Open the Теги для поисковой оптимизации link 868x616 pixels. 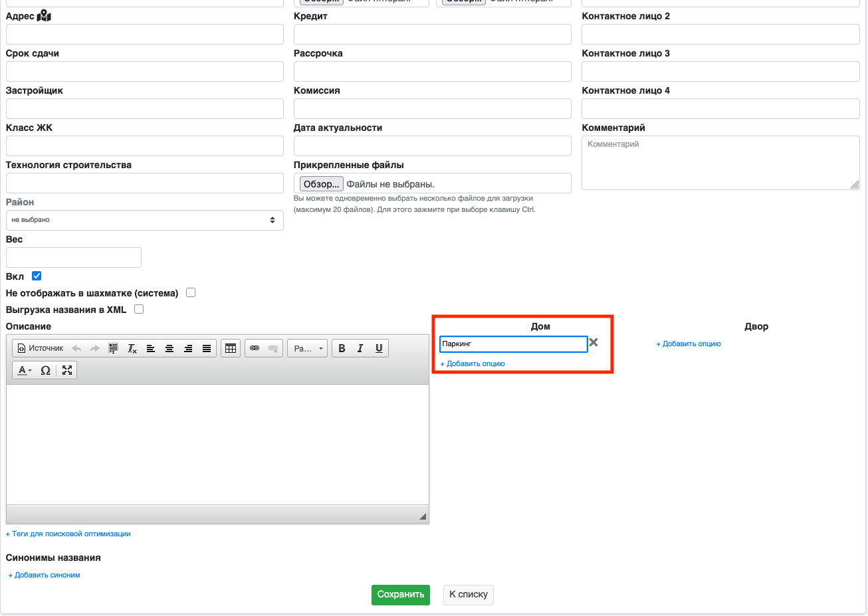pos(68,534)
